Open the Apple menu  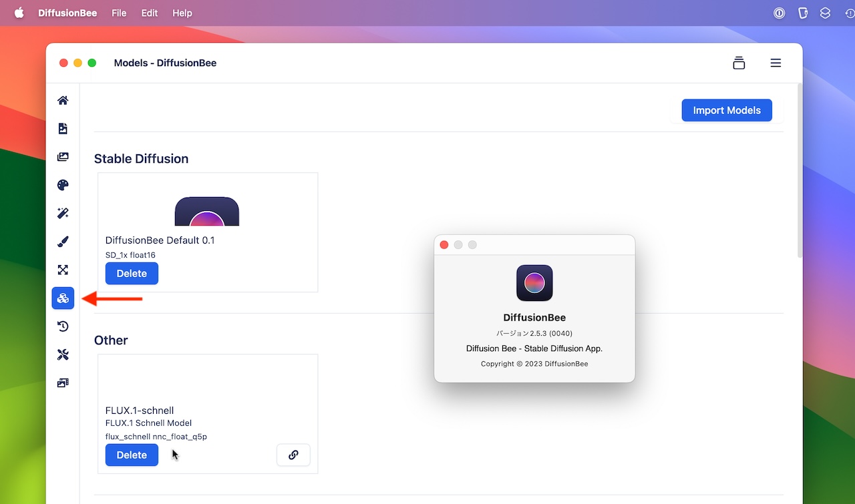19,13
